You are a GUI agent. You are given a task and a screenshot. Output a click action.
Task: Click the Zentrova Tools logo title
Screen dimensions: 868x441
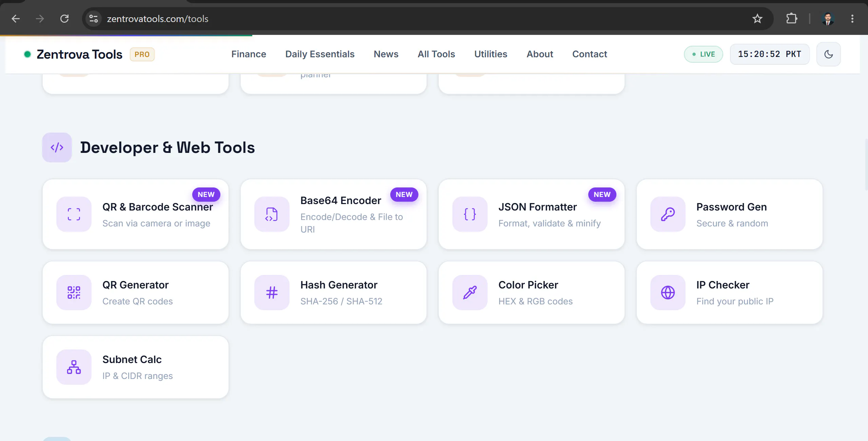pyautogui.click(x=79, y=54)
